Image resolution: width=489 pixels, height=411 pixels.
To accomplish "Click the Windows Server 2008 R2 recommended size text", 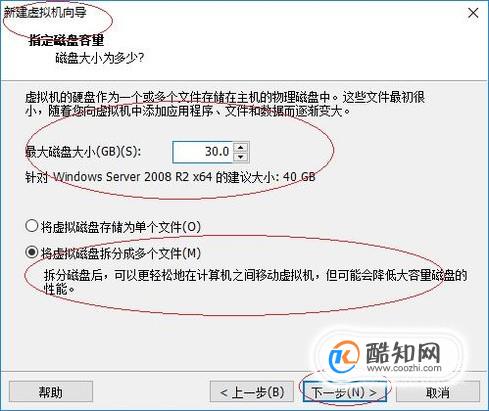I will click(x=170, y=177).
